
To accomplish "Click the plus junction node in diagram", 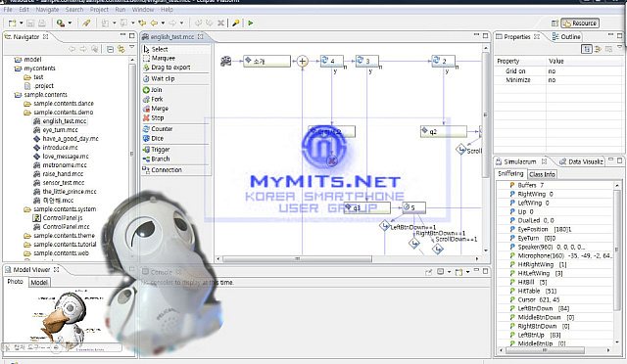I will 303,61.
